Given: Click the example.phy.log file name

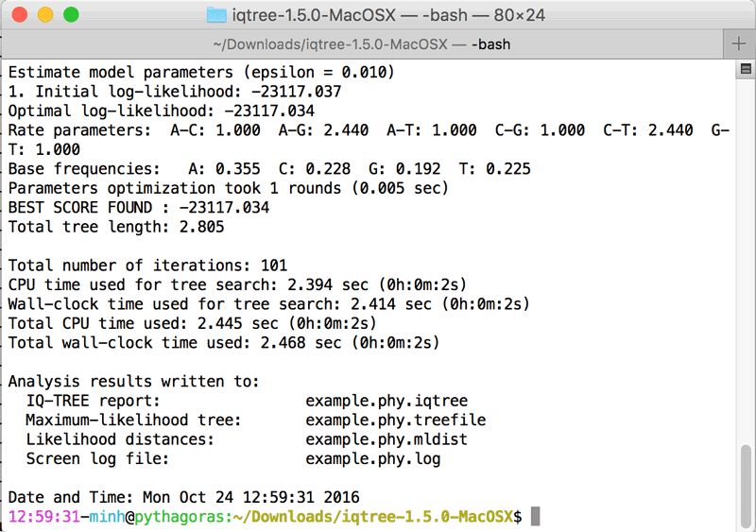Looking at the screenshot, I should point(373,458).
